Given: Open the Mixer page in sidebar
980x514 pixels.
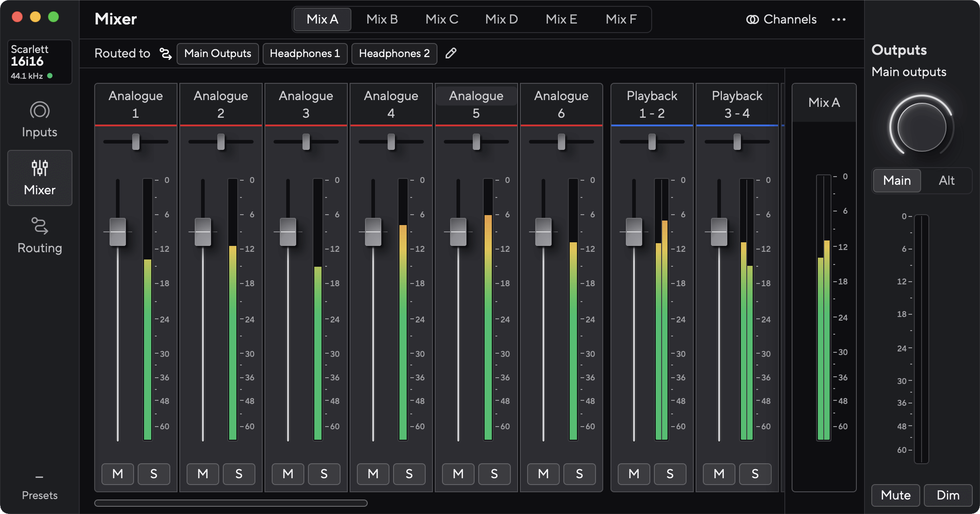Looking at the screenshot, I should pos(40,178).
